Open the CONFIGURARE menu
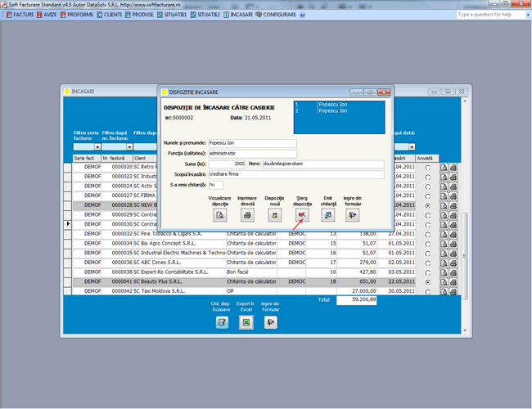 click(x=276, y=15)
